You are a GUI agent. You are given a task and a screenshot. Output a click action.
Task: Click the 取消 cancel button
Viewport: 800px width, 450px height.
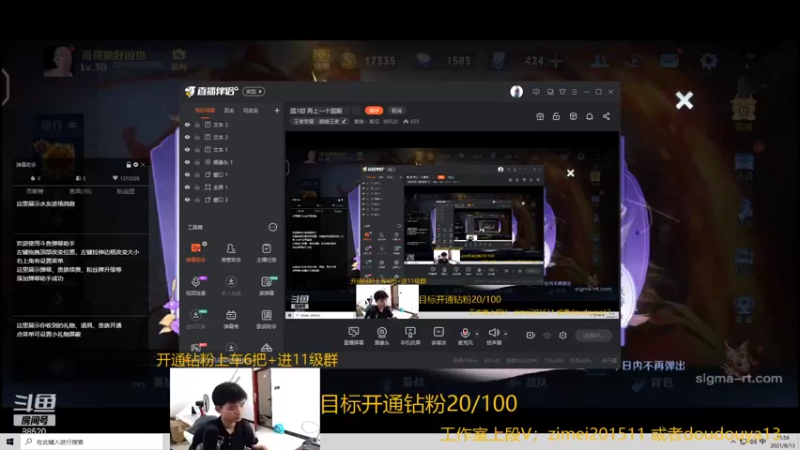[396, 110]
